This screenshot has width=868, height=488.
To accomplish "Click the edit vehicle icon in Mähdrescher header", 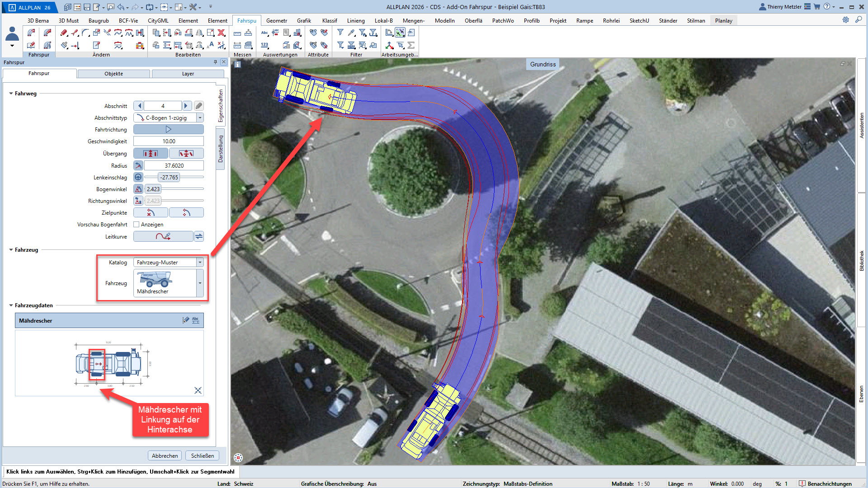I will click(185, 320).
